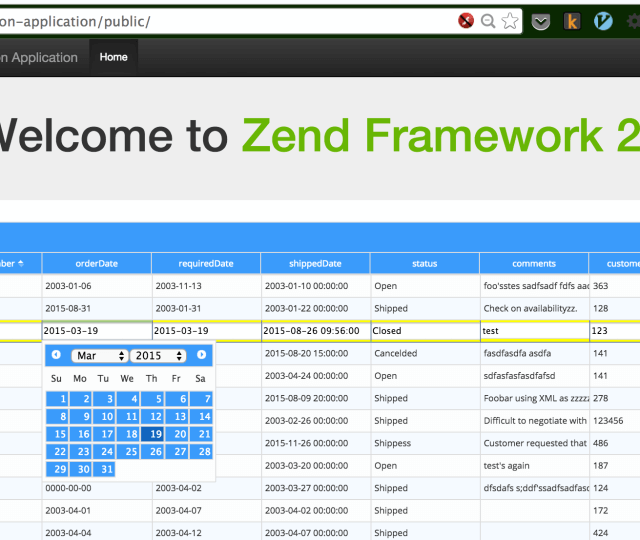The height and width of the screenshot is (540, 640).
Task: Edit shippedDate field 2015-08-26 09:56:00
Action: point(316,331)
